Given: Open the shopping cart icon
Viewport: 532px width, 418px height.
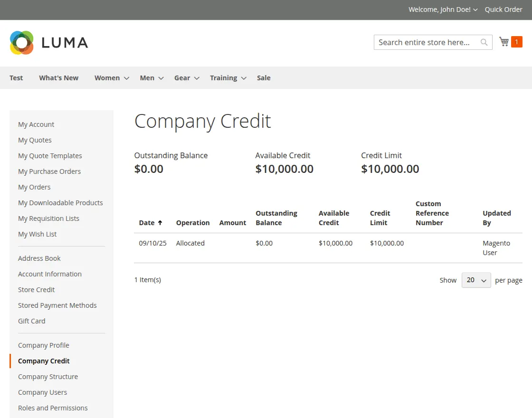Looking at the screenshot, I should (x=504, y=42).
